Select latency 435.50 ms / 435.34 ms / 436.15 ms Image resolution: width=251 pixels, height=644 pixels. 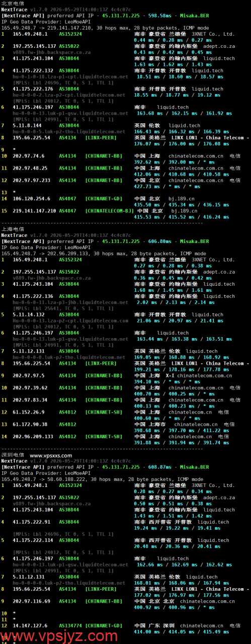(182, 205)
